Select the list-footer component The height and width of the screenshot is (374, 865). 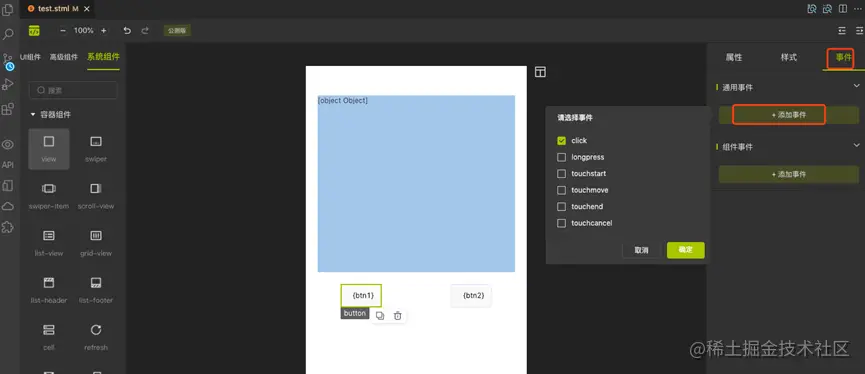(95, 290)
